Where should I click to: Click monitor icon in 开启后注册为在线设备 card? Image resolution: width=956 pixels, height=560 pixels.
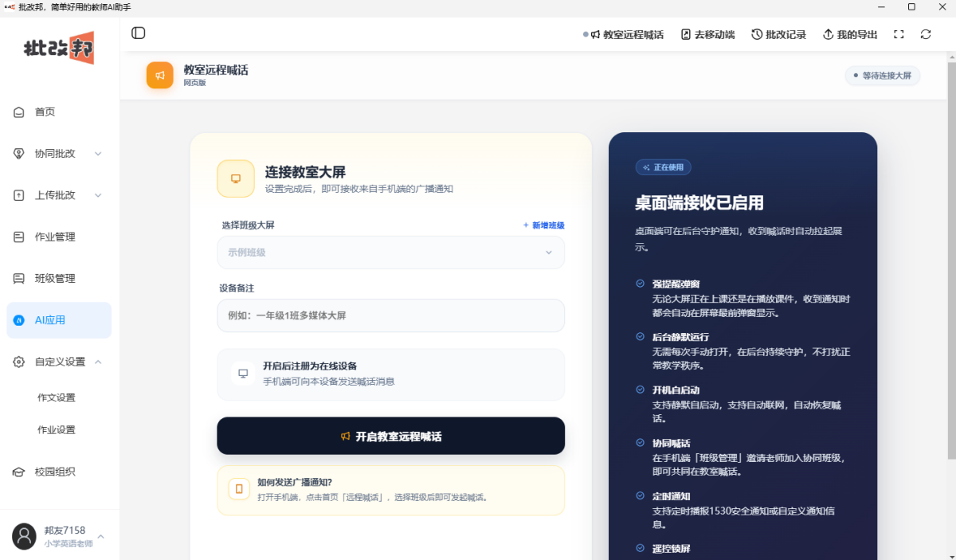click(244, 373)
